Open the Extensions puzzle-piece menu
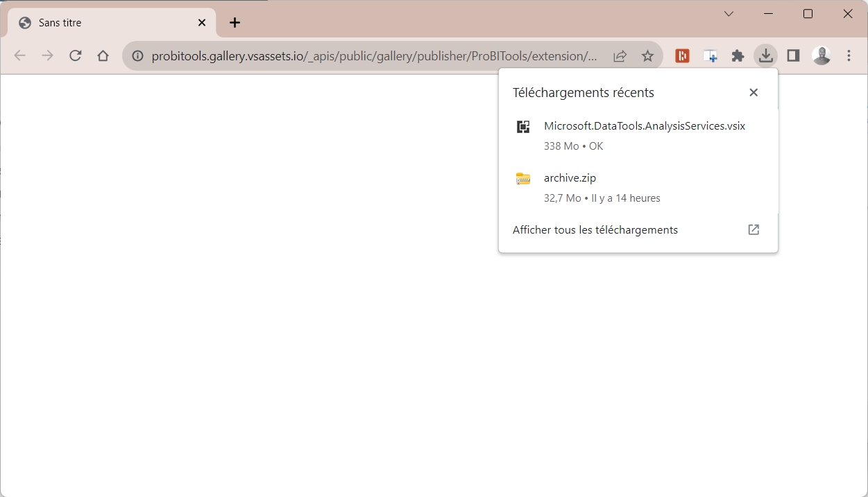Viewport: 868px width, 497px height. coord(738,56)
